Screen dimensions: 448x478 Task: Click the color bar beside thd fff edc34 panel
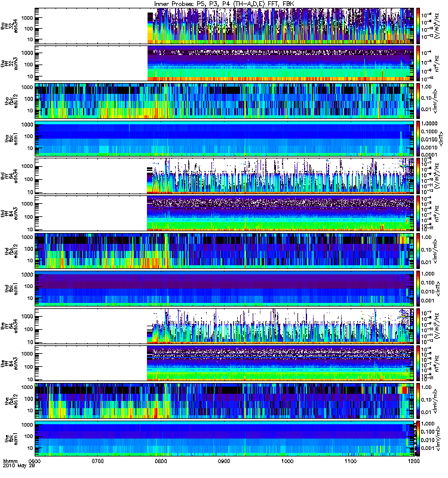coord(418,176)
